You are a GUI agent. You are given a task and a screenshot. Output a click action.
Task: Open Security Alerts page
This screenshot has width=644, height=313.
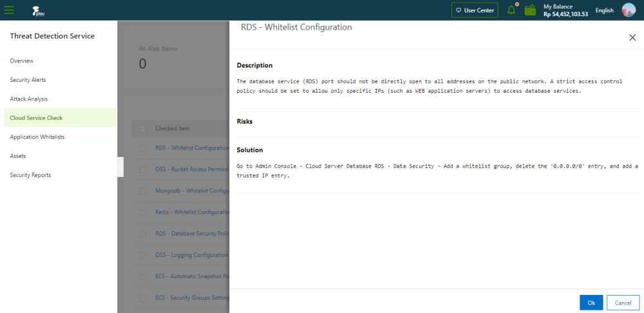(x=28, y=80)
